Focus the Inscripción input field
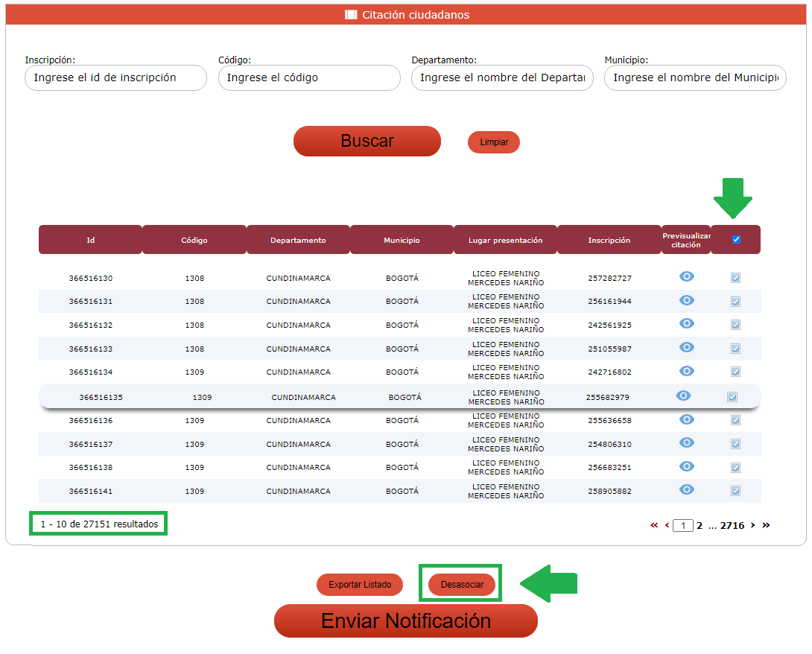 [x=115, y=77]
